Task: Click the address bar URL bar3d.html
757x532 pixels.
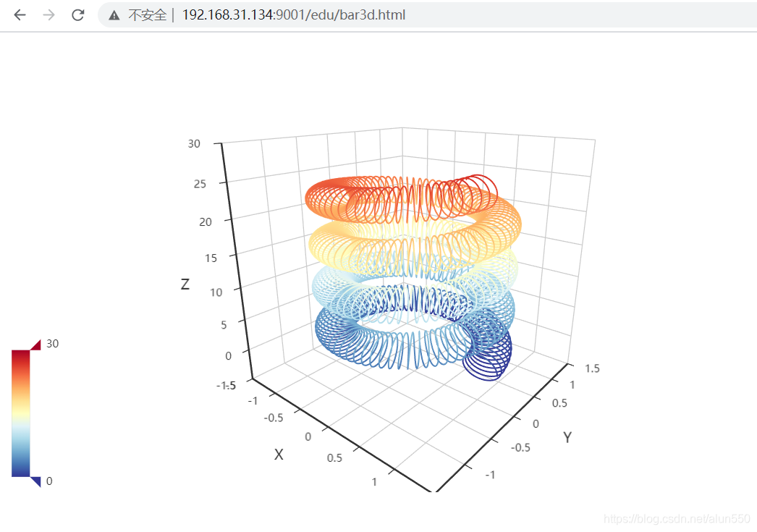Action: (294, 15)
